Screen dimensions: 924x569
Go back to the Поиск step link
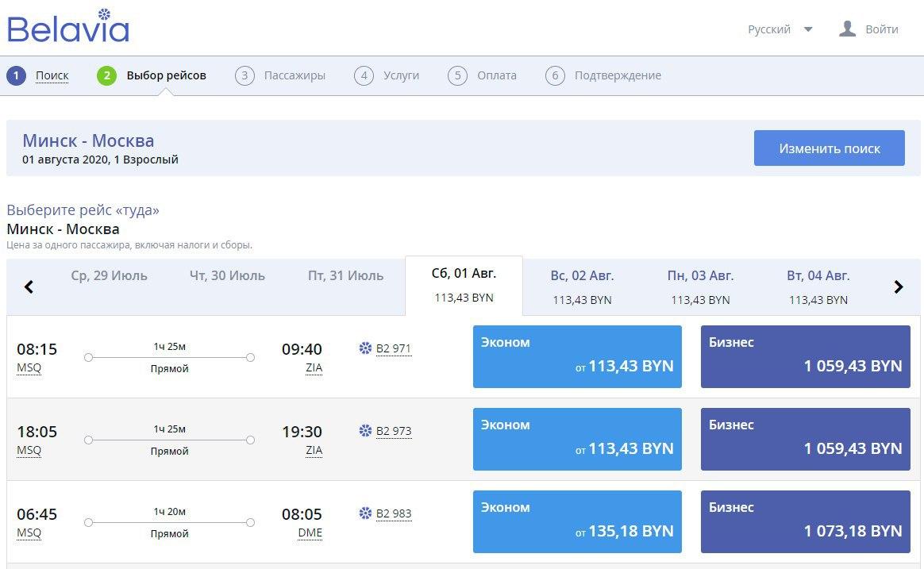(52, 76)
